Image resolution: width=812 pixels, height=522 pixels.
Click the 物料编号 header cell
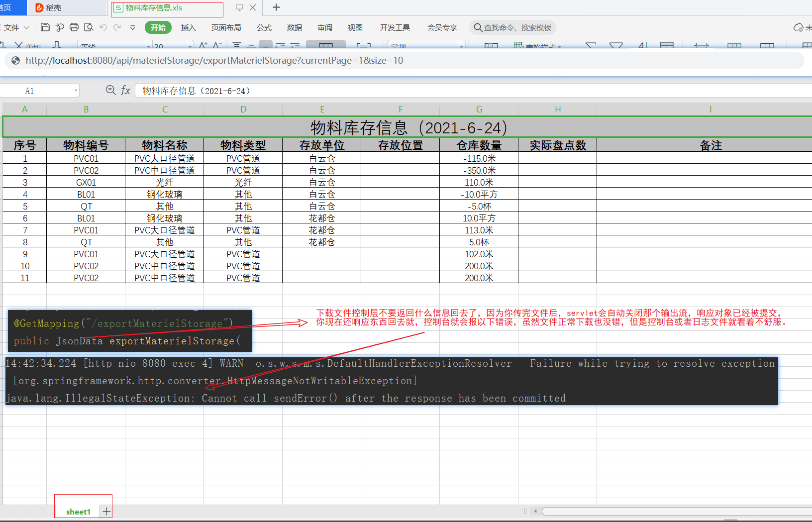[86, 145]
